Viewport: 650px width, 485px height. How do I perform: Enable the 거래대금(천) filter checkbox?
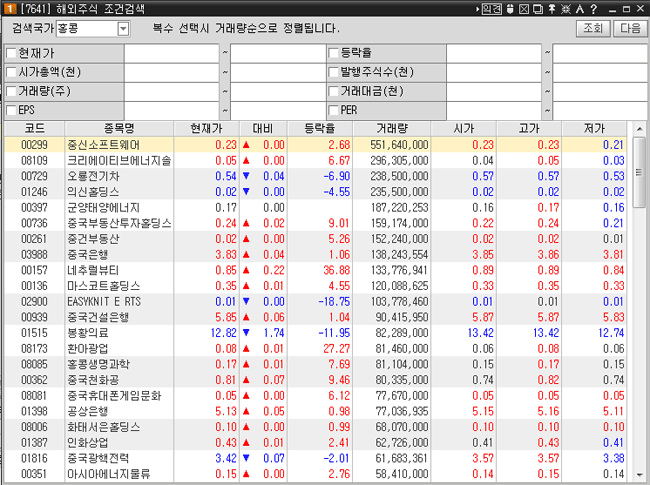point(333,91)
